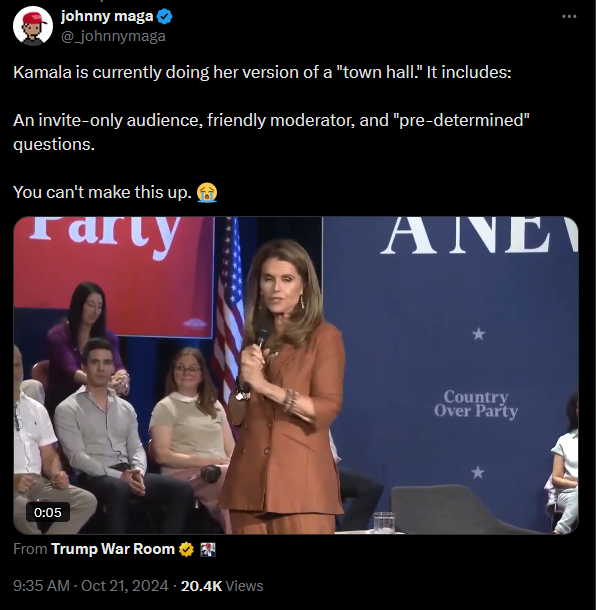
Task: Click the woman holding microphone in video
Action: [283, 385]
